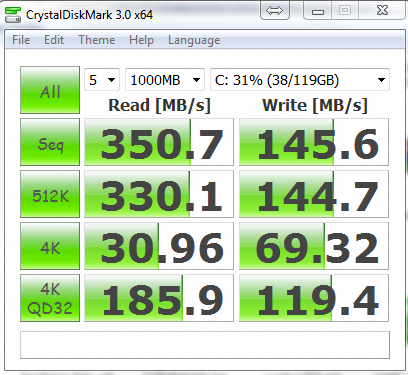
Task: Click the double-arrow resize button in title bar
Action: pyautogui.click(x=274, y=11)
